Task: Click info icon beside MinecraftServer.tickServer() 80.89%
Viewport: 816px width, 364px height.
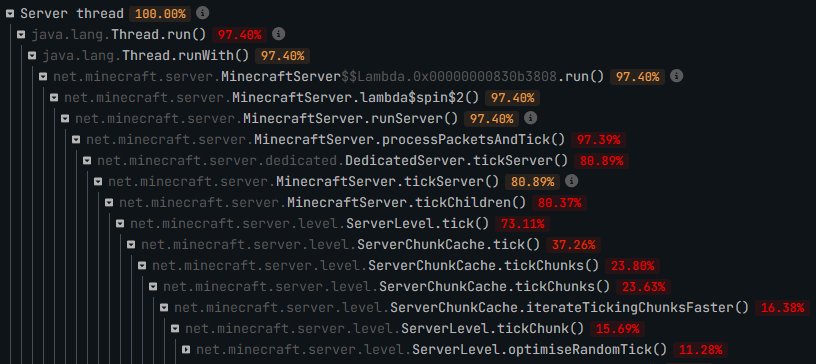Action: click(x=571, y=181)
